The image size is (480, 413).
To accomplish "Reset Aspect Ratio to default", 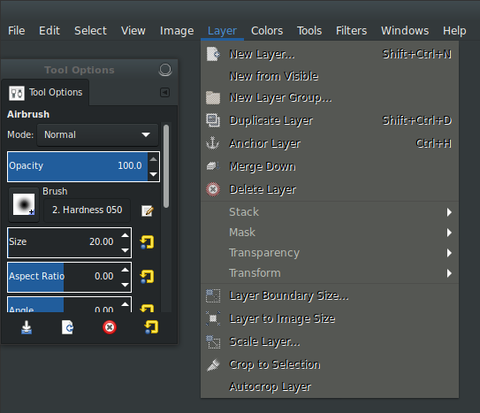I will pos(147,277).
